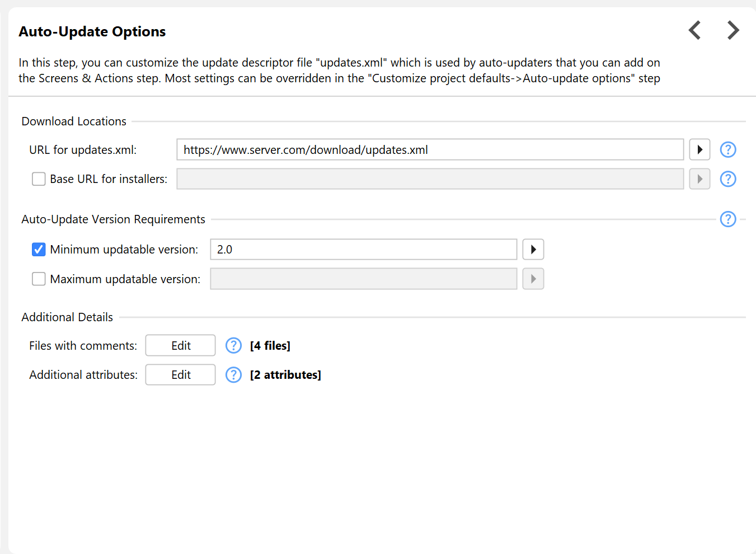Open variable menu for updates.xml URL
The height and width of the screenshot is (554, 756).
click(x=699, y=150)
